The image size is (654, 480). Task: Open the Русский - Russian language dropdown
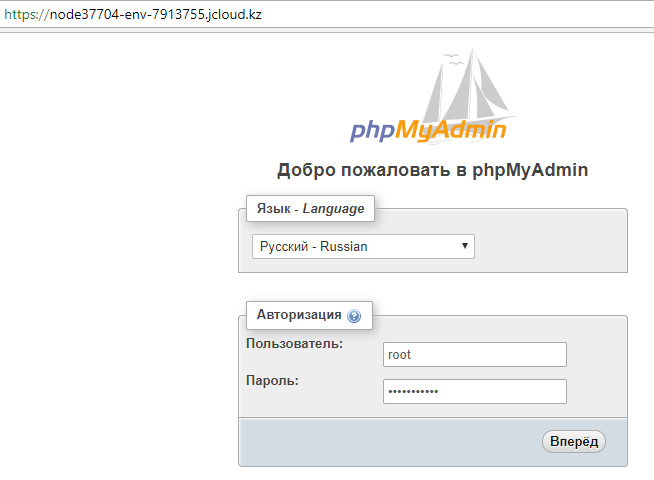click(x=363, y=246)
